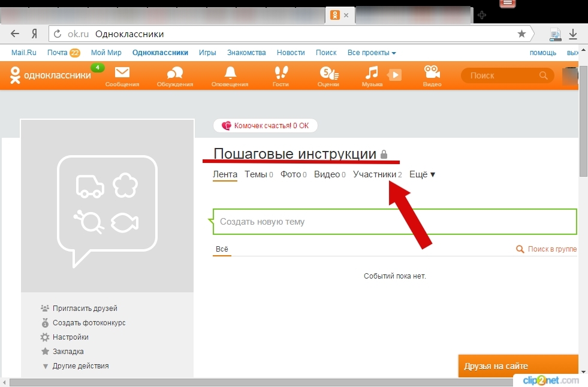The image size is (588, 387).
Task: Click the profile avatar in orange bar
Action: click(x=570, y=75)
